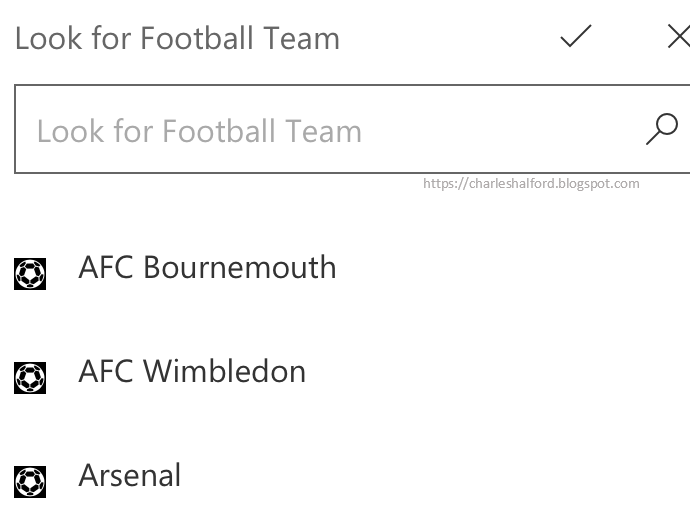This screenshot has height=511, width=690.
Task: Click the blogspot URL watermark text
Action: tap(531, 184)
